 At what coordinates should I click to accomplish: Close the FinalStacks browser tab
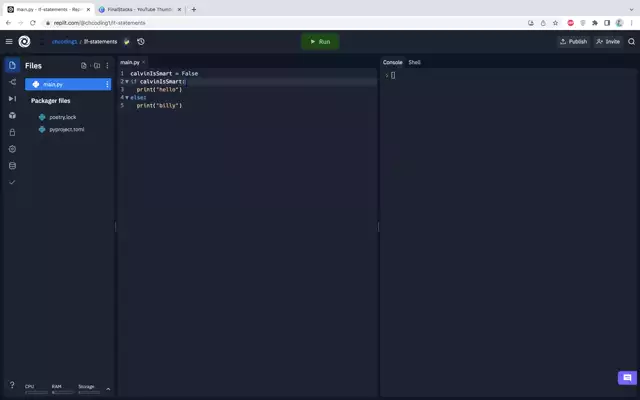[x=179, y=9]
